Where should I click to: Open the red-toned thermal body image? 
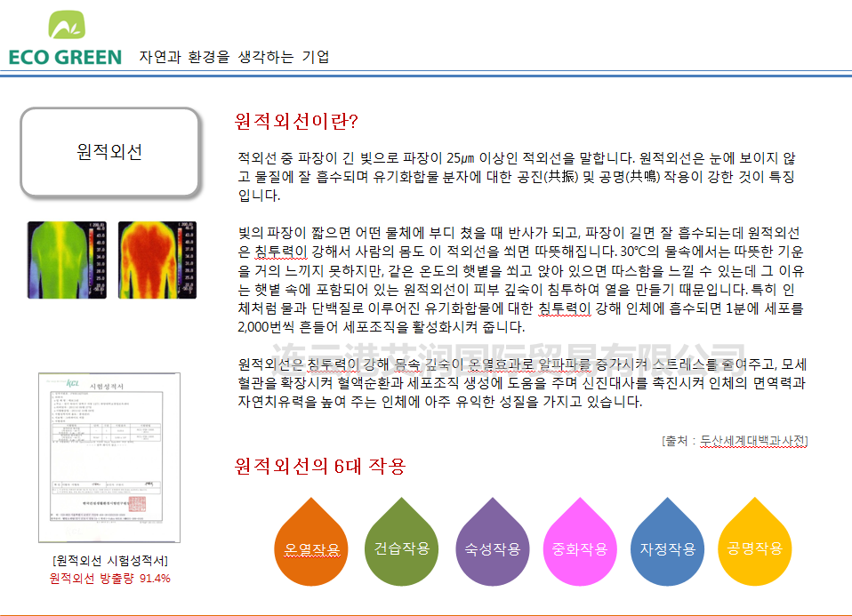[157, 260]
